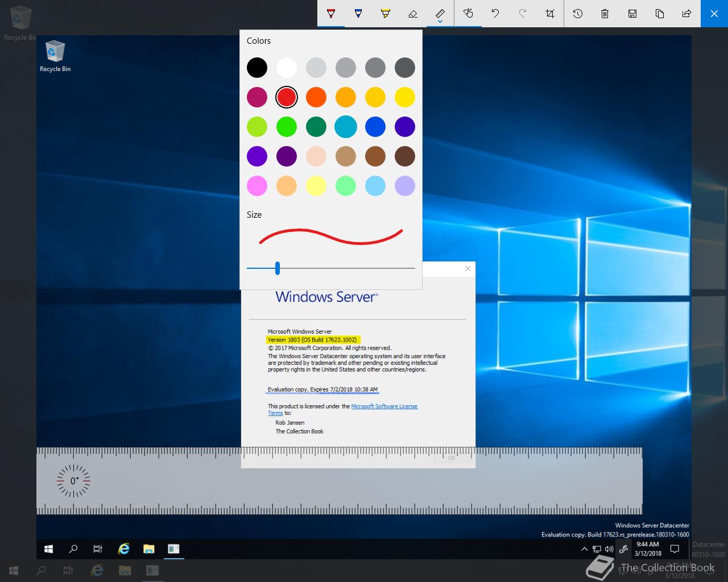Viewport: 728px width, 582px height.
Task: Select the crop tool
Action: point(550,13)
